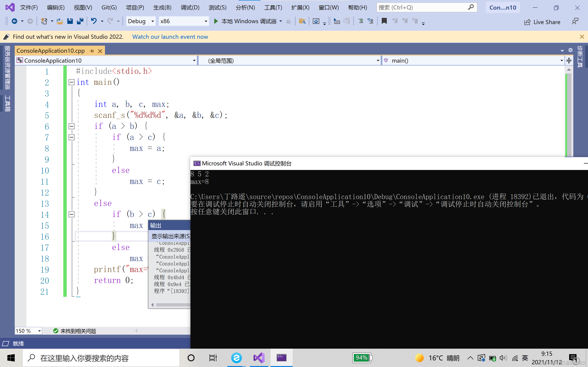Open the 调试(D) debug menu

coord(190,7)
